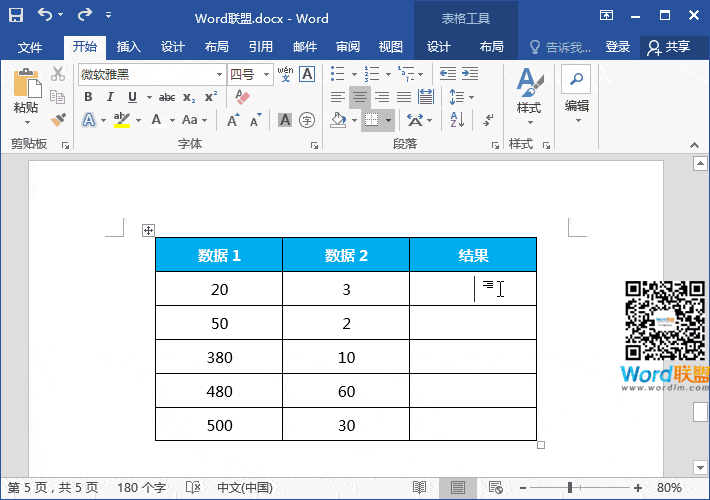Click Grow Font button
The width and height of the screenshot is (710, 500).
pyautogui.click(x=233, y=120)
